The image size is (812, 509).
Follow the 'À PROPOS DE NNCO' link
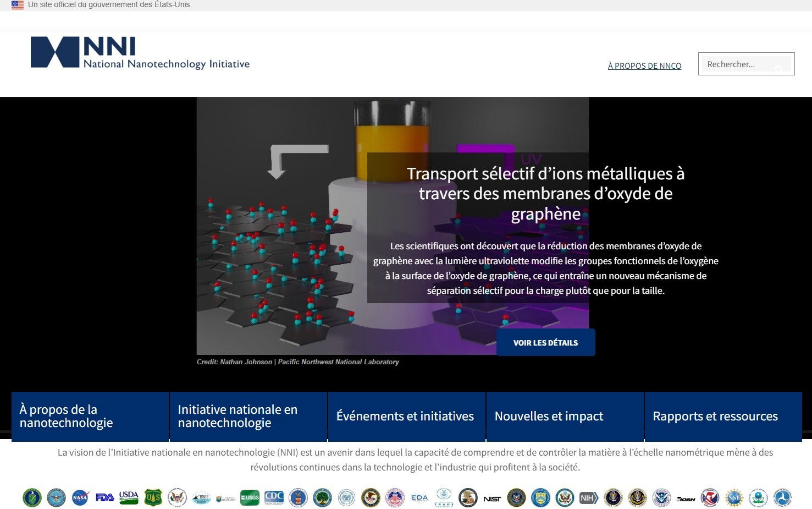(x=644, y=66)
